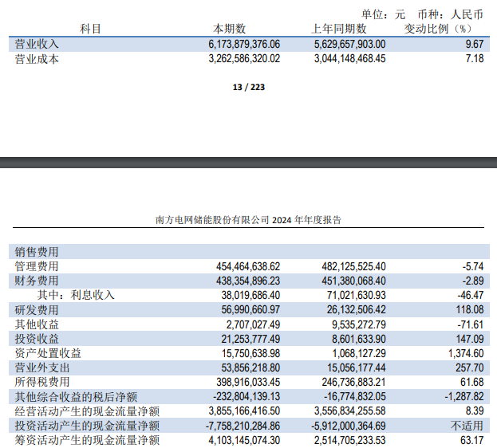This screenshot has width=497, height=448.
Task: Click value 38,019,686.40
Action: pos(250,295)
